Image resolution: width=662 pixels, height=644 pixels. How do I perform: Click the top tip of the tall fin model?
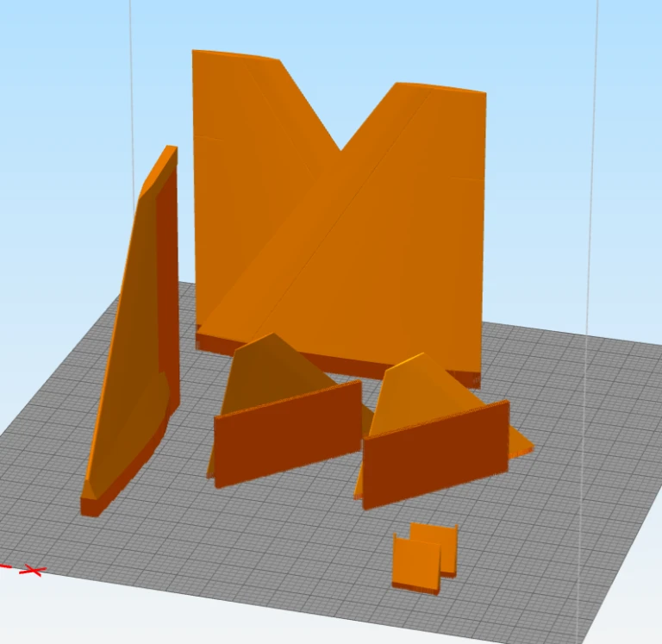tap(170, 151)
